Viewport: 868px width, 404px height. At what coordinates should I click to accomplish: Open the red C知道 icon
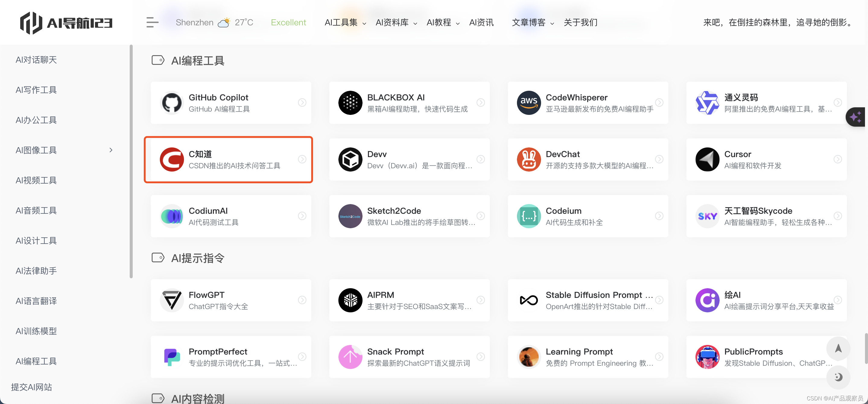(172, 159)
